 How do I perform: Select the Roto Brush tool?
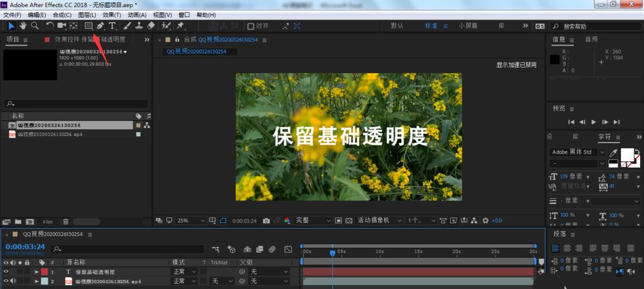coord(166,26)
